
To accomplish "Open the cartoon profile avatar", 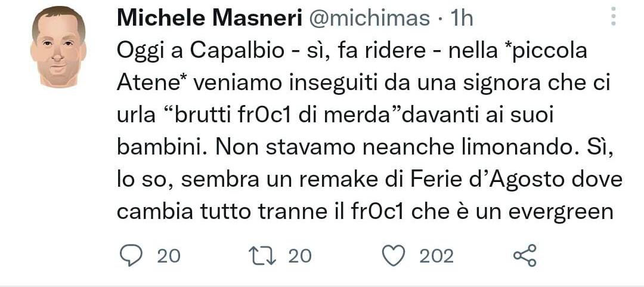I will [57, 47].
